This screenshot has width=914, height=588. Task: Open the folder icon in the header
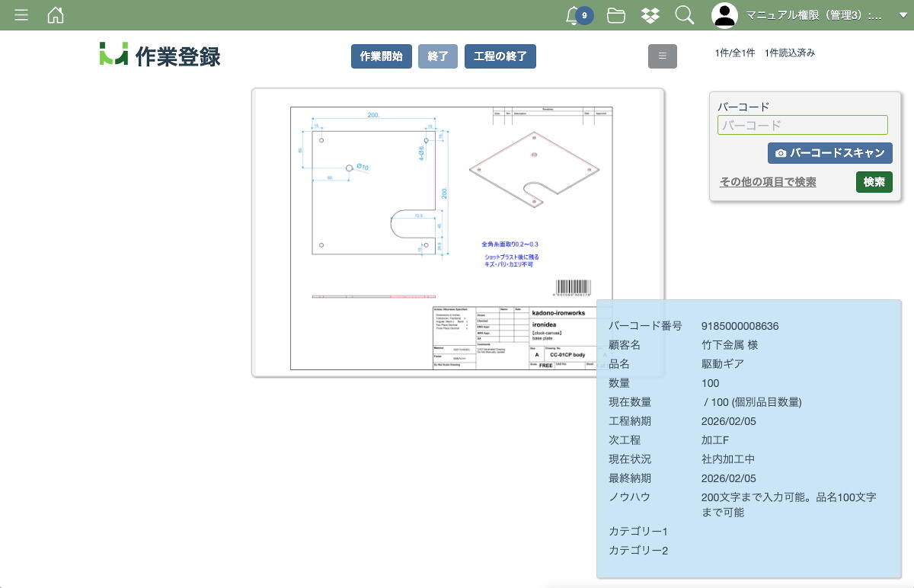[615, 15]
